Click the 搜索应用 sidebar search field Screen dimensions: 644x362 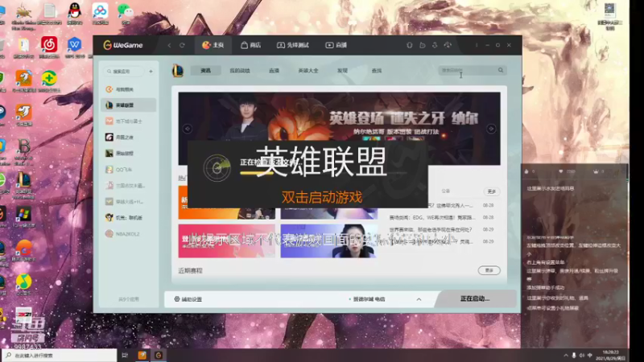[x=124, y=72]
